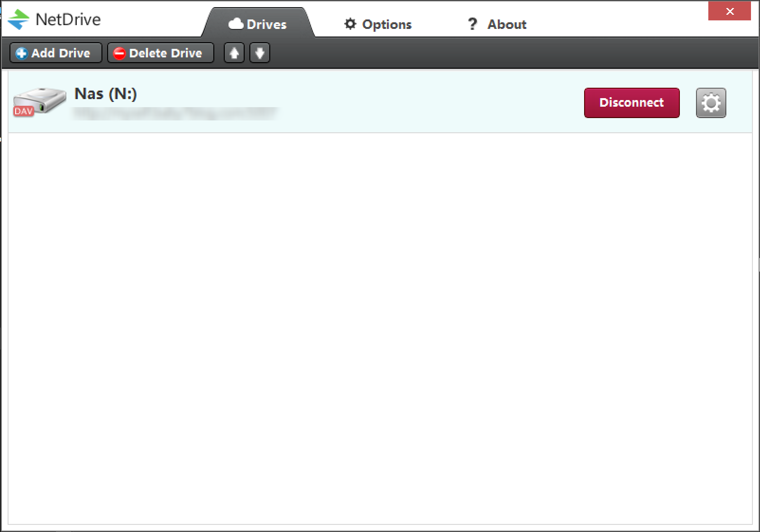Open settings gear for Nas drive

711,102
